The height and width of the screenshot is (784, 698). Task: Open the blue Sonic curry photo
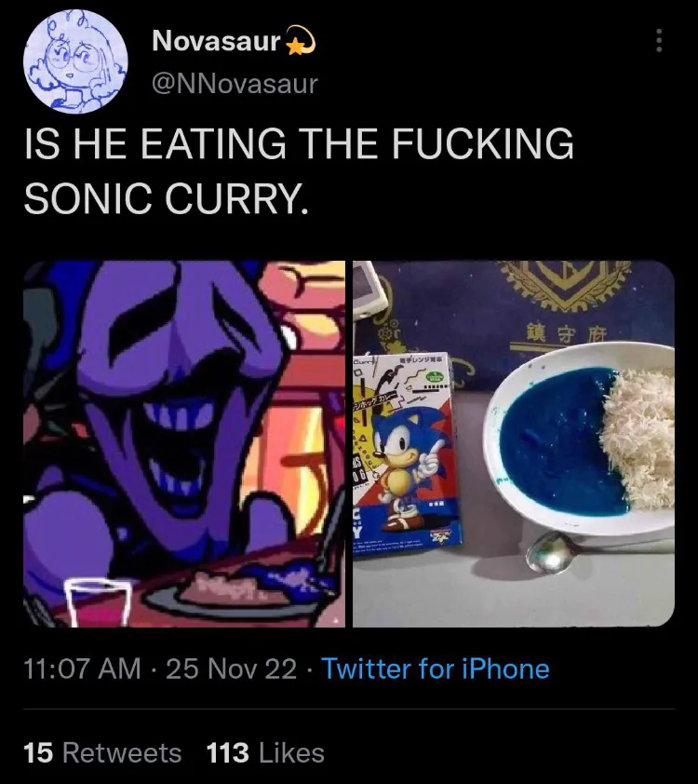pyautogui.click(x=513, y=443)
